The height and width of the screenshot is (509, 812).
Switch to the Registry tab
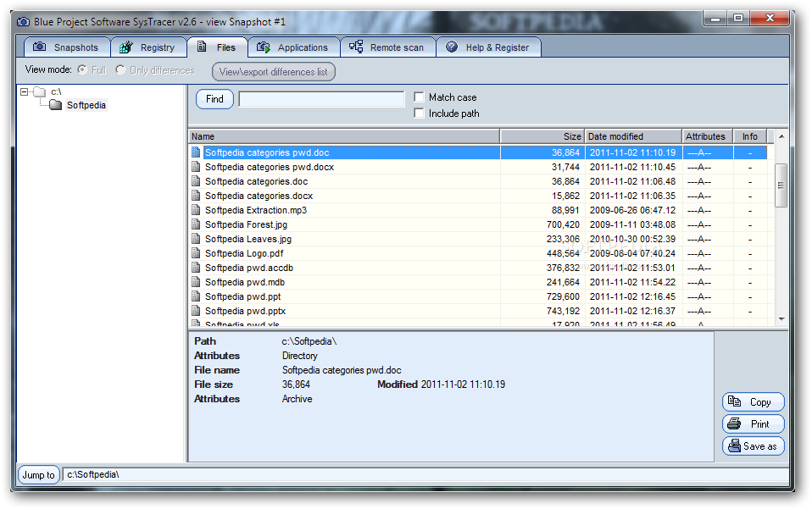click(x=148, y=47)
